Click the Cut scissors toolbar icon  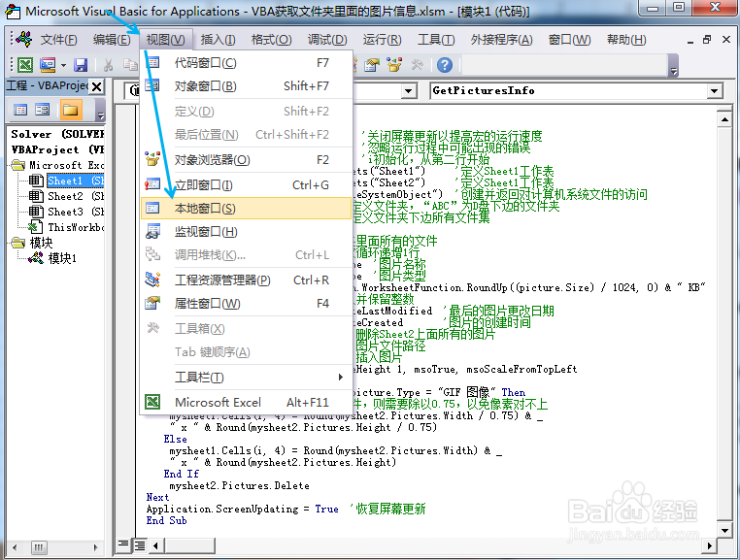tap(108, 65)
